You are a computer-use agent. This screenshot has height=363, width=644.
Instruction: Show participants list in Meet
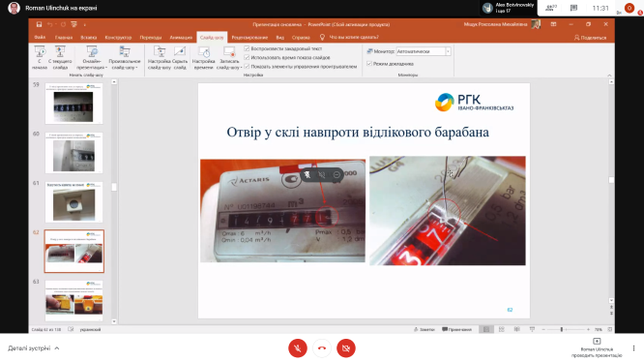coord(551,8)
